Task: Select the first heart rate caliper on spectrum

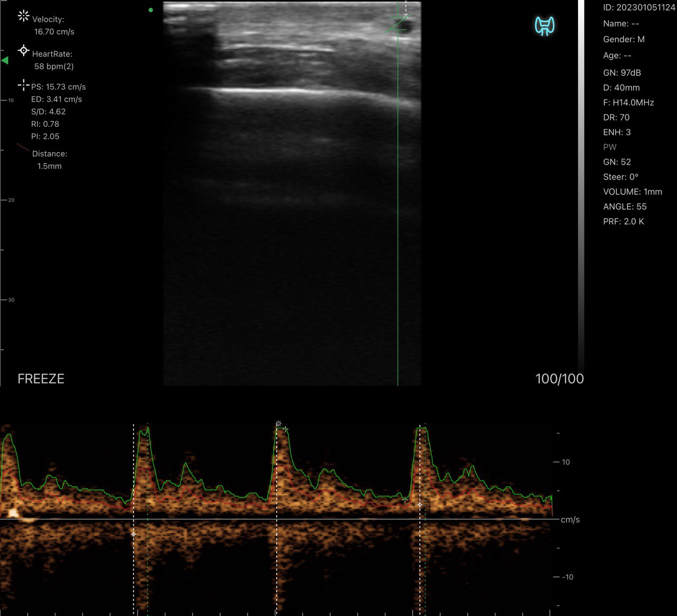Action: click(133, 534)
